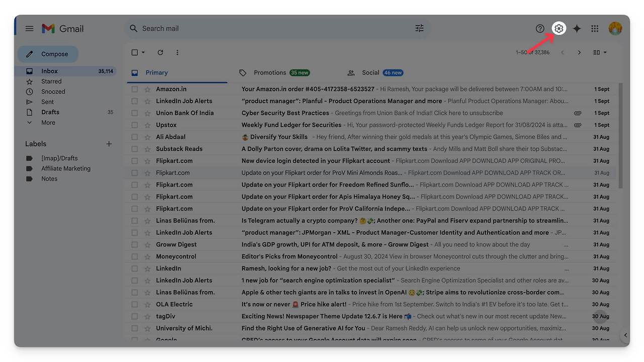644x362 pixels.
Task: Switch to the Primary tab
Action: coord(177,73)
